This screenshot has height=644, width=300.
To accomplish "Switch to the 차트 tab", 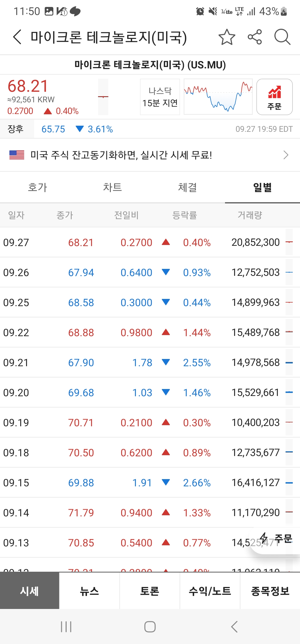I will pyautogui.click(x=112, y=187).
